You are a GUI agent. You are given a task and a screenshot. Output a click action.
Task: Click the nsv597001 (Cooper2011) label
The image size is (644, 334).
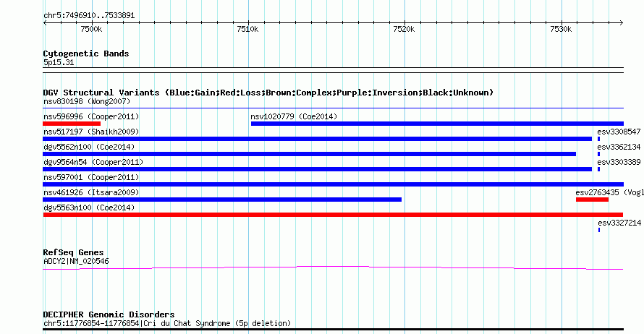(x=91, y=177)
